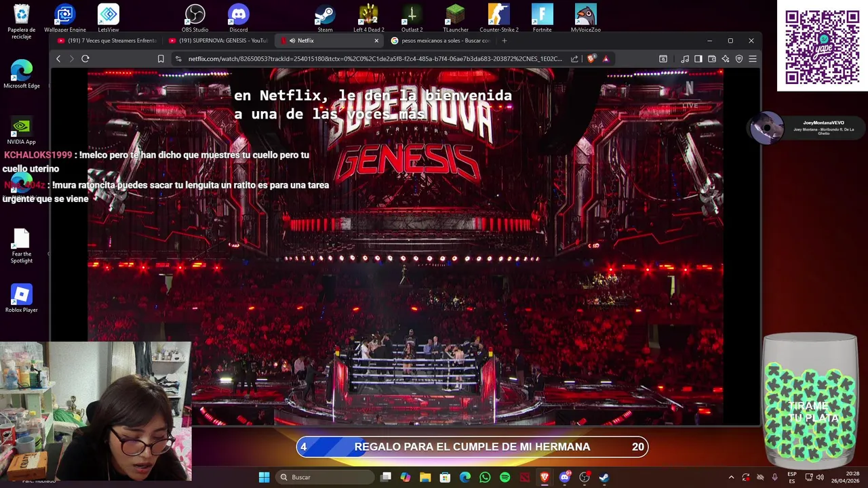Open the Discord desktop shortcut
This screenshot has width=868, height=488.
(239, 18)
